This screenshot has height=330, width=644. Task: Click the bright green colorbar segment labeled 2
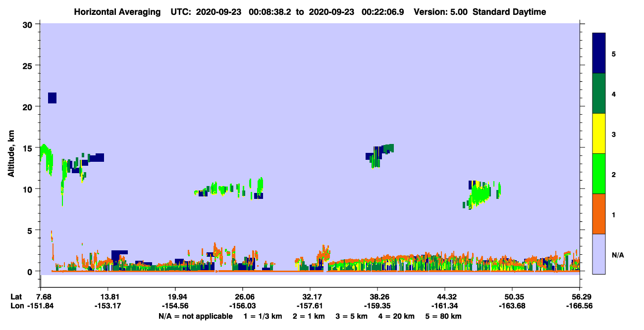(x=599, y=174)
